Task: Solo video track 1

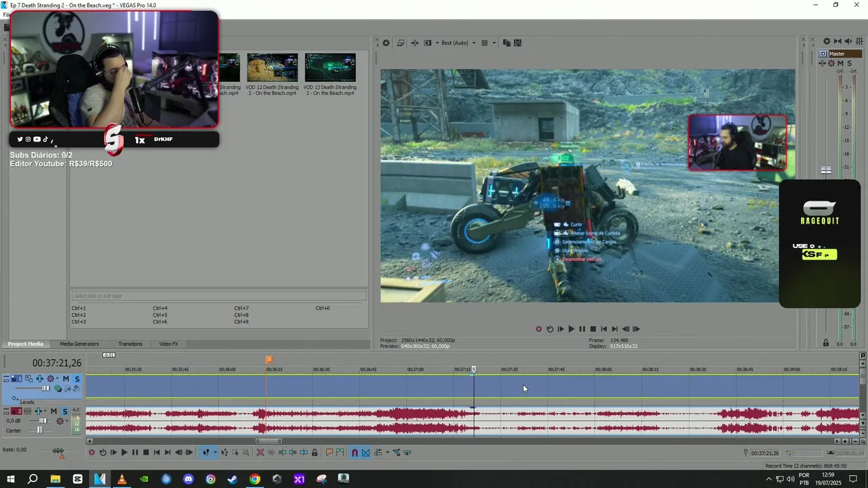Action: [x=77, y=379]
